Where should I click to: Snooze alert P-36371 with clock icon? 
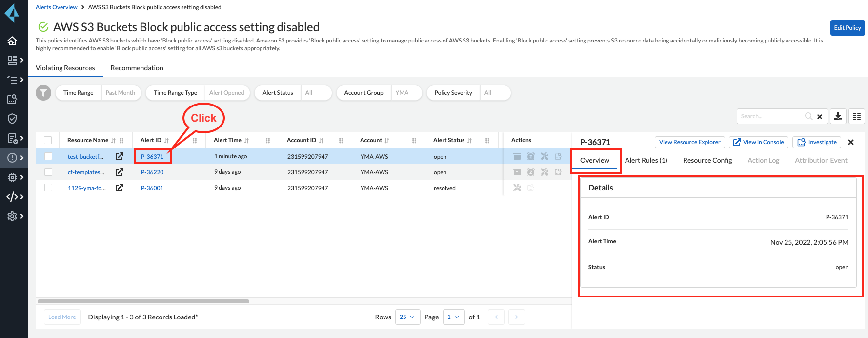pos(531,157)
